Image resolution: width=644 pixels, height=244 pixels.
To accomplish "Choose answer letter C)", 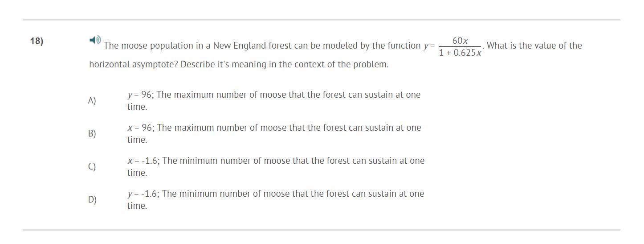I will pyautogui.click(x=92, y=167).
